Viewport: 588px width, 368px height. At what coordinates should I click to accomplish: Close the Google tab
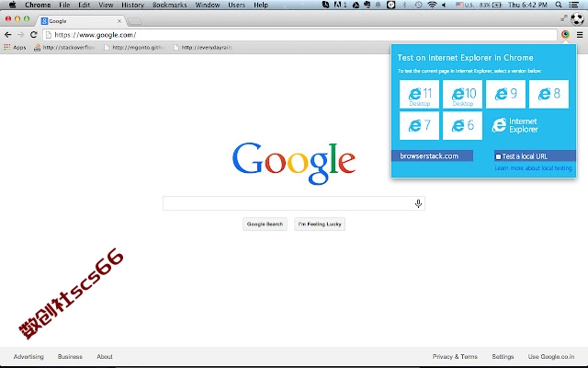119,21
